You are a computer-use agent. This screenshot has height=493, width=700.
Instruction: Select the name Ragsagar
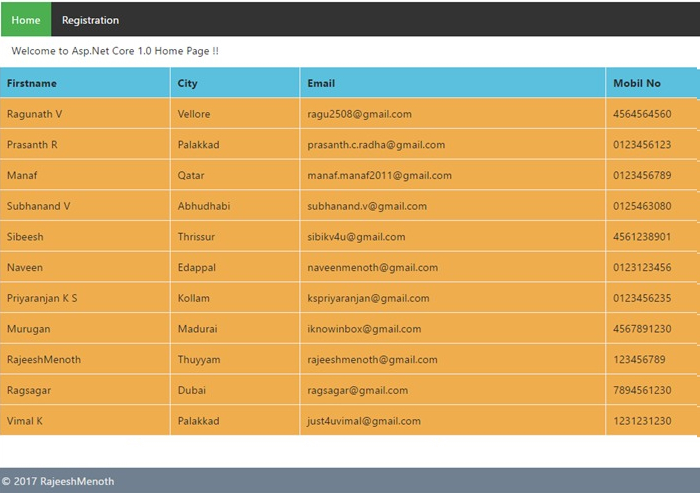[x=29, y=390]
